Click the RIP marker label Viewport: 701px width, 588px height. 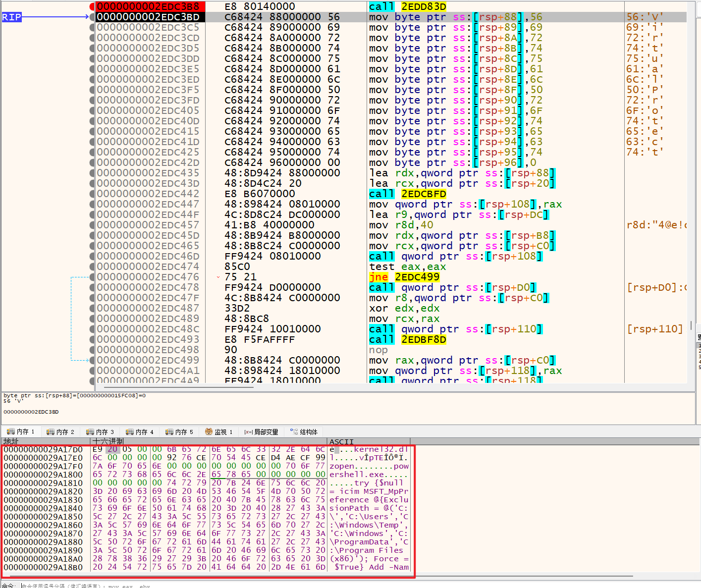pos(11,17)
